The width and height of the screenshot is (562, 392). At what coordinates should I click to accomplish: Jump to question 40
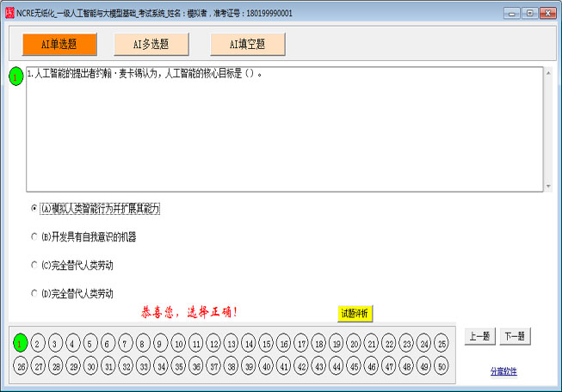tap(266, 366)
